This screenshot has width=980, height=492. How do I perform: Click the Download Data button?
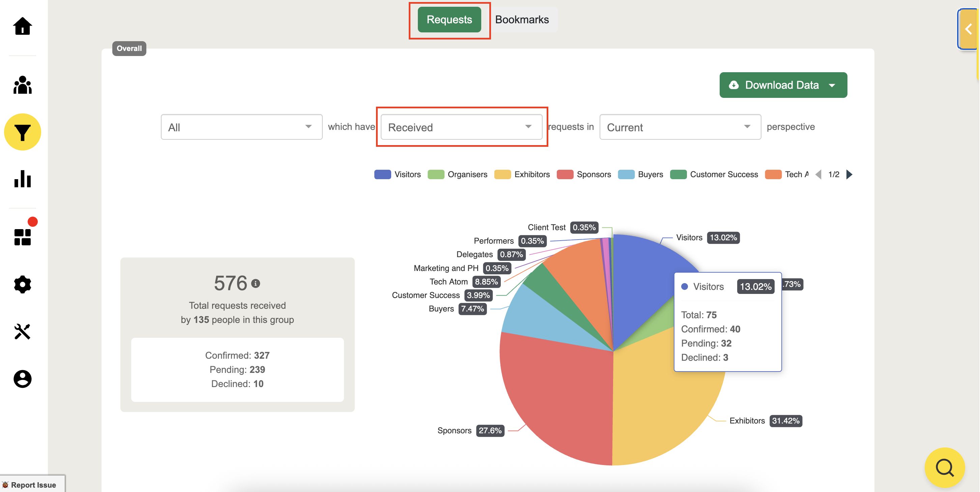click(x=783, y=85)
